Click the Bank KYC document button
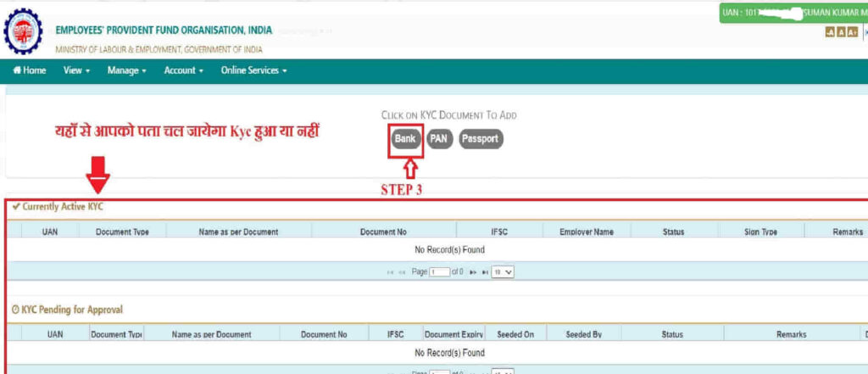868x374 pixels. [406, 139]
